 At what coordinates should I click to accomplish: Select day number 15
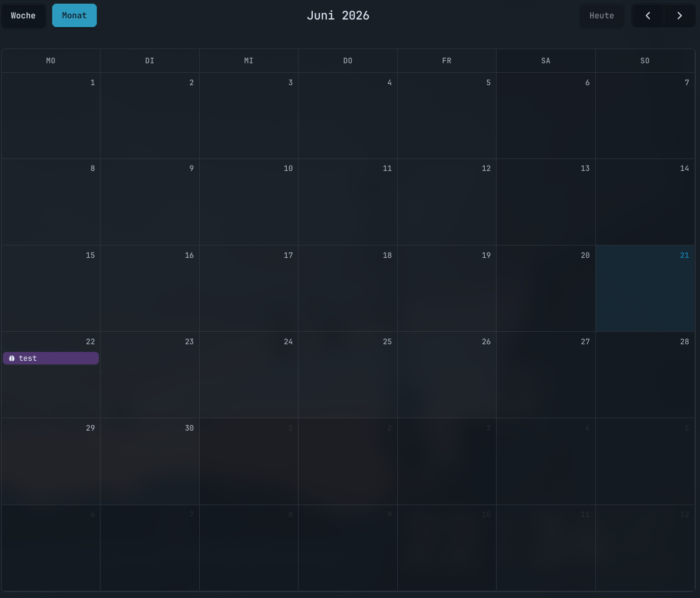(90, 255)
